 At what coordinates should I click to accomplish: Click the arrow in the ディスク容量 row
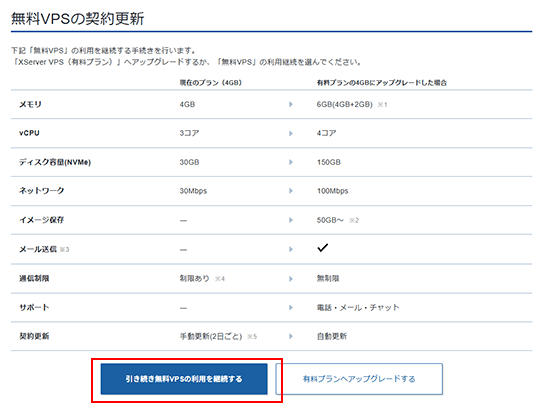[290, 162]
